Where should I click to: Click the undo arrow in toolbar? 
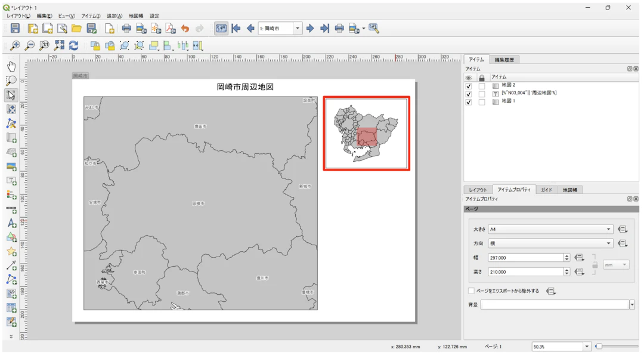coord(185,28)
